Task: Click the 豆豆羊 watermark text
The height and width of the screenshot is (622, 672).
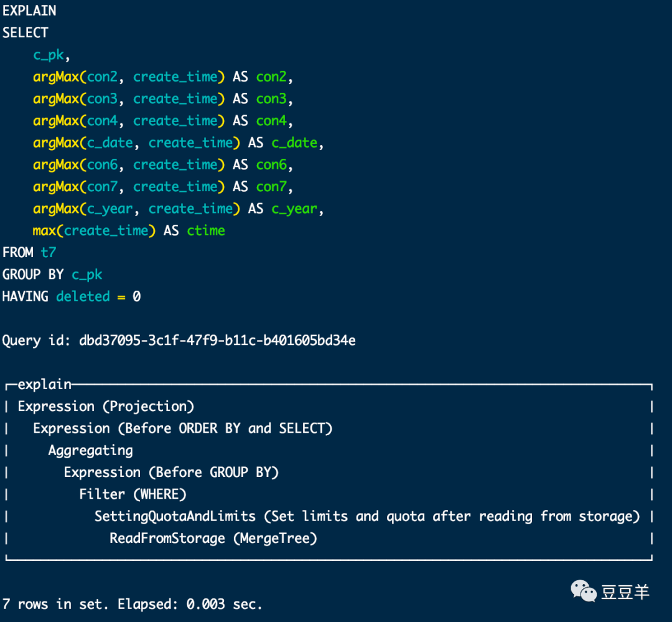Action: tap(625, 591)
